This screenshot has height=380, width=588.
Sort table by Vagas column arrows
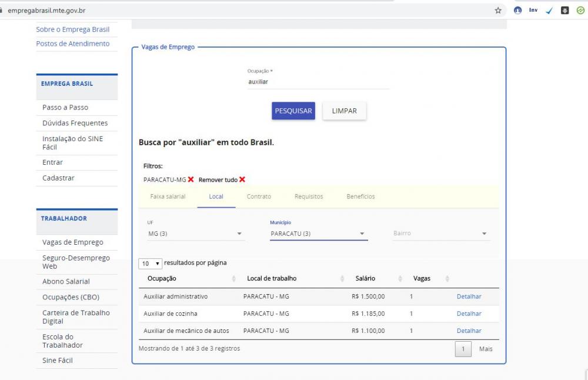point(447,278)
